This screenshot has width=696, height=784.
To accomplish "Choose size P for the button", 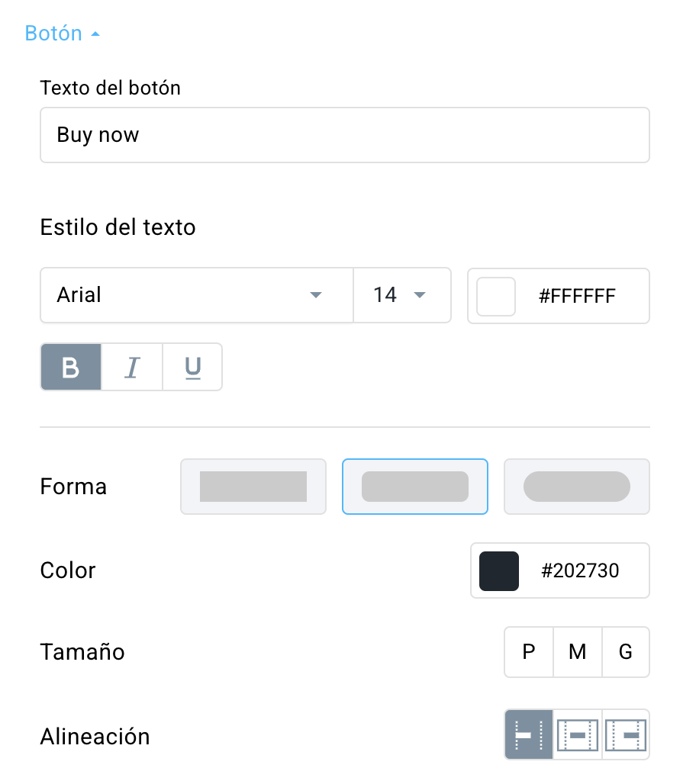I will pos(529,652).
